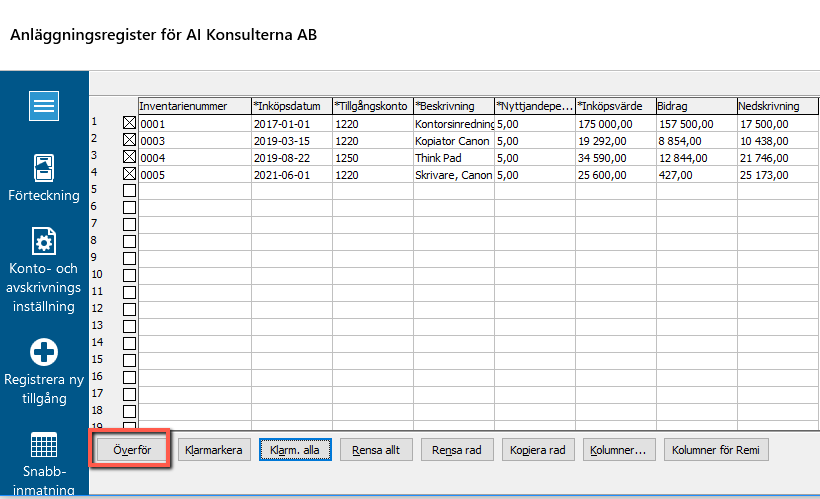Image resolution: width=820 pixels, height=499 pixels.
Task: Select the *Nyttjandepe... column header
Action: 535,106
